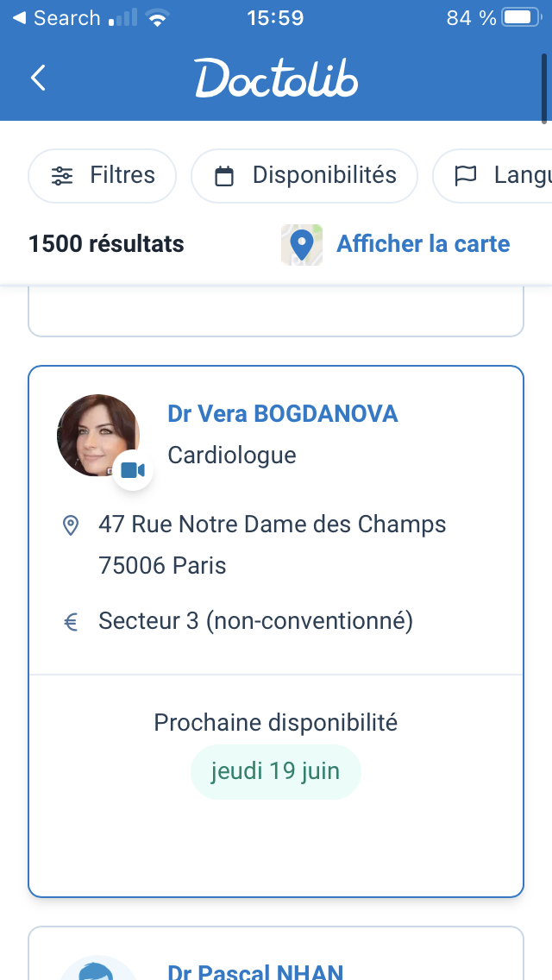Tap the location pin beside address
This screenshot has width=552, height=980.
pyautogui.click(x=72, y=525)
